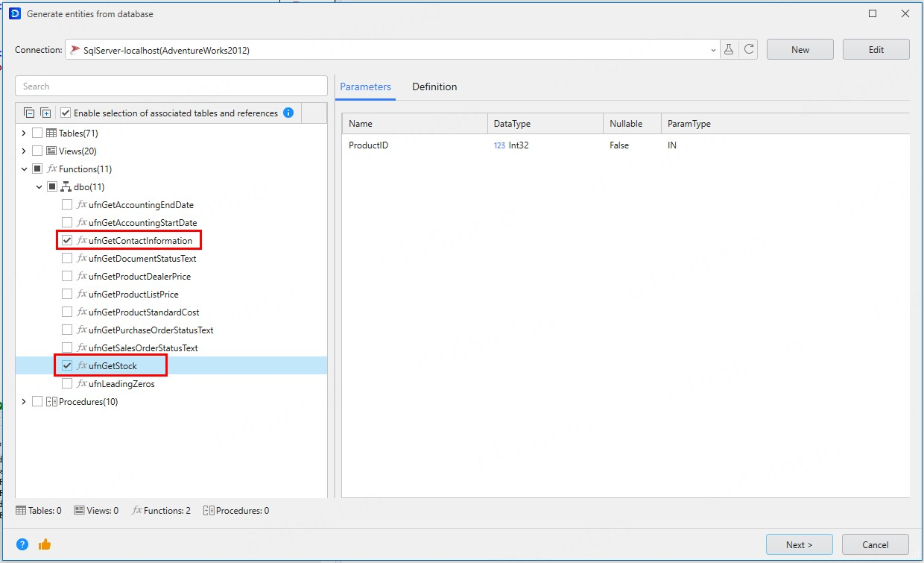The width and height of the screenshot is (924, 563).
Task: Select ufnGetProductListPrice in the tree
Action: [133, 295]
